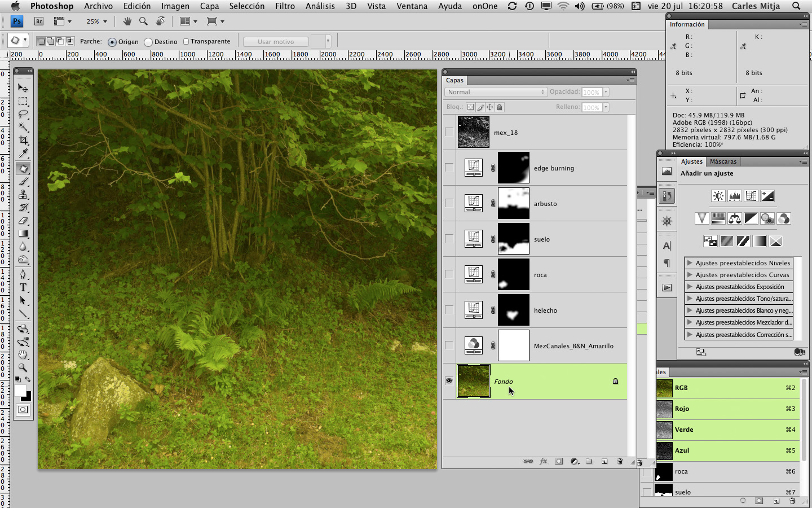Expand Ajustes preestablecidos Curvas
The image size is (812, 508).
690,275
